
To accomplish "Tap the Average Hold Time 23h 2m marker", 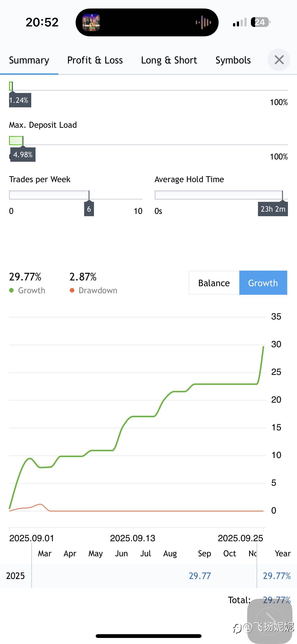I will (273, 209).
